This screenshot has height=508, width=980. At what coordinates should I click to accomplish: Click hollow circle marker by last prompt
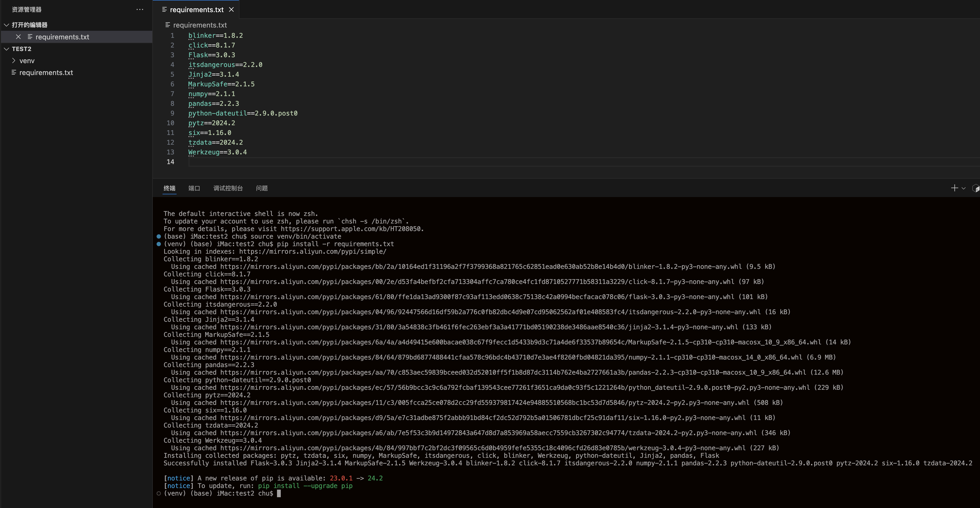pyautogui.click(x=159, y=493)
